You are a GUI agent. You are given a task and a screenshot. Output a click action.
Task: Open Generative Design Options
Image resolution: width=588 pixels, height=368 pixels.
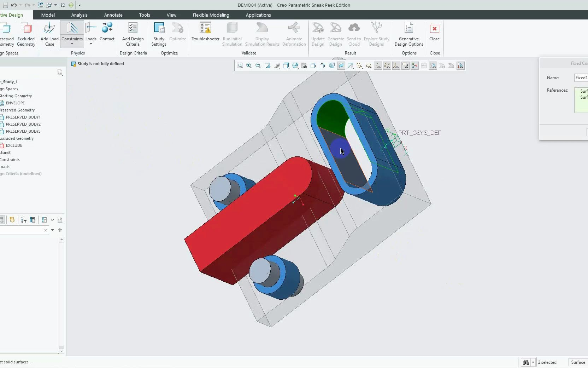coord(409,34)
